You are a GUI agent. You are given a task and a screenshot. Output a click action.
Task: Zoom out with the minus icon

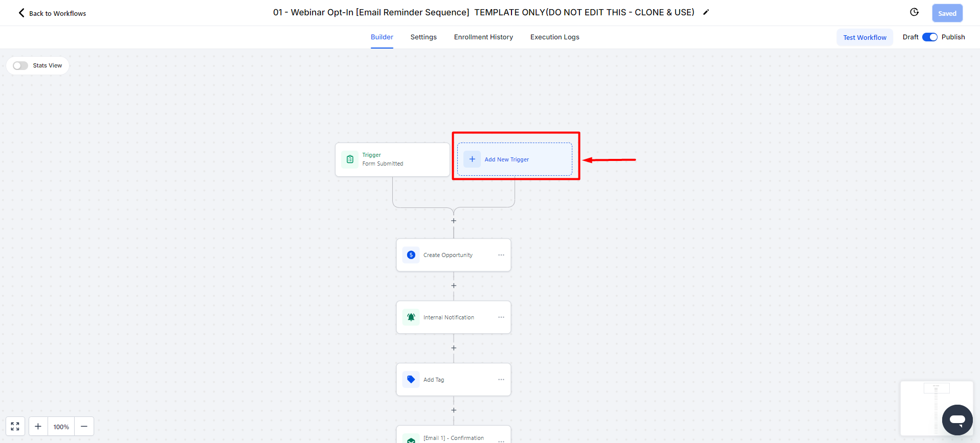pyautogui.click(x=84, y=426)
